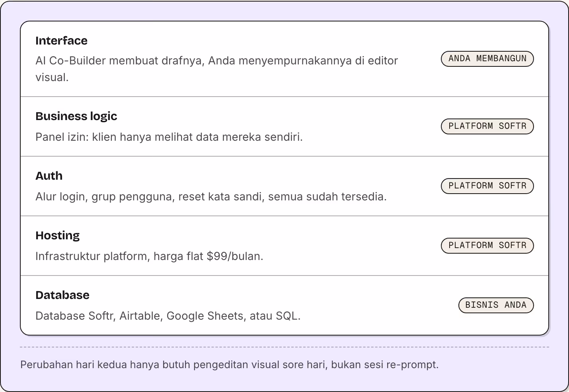Click the BISNIS ANDA badge
This screenshot has width=569, height=392.
pos(496,305)
